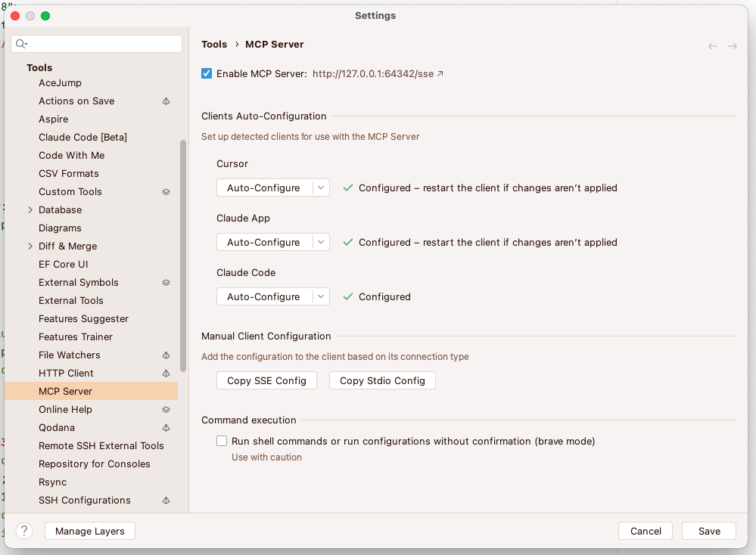756x555 pixels.
Task: Click the Copy Stdio Config button
Action: (382, 380)
